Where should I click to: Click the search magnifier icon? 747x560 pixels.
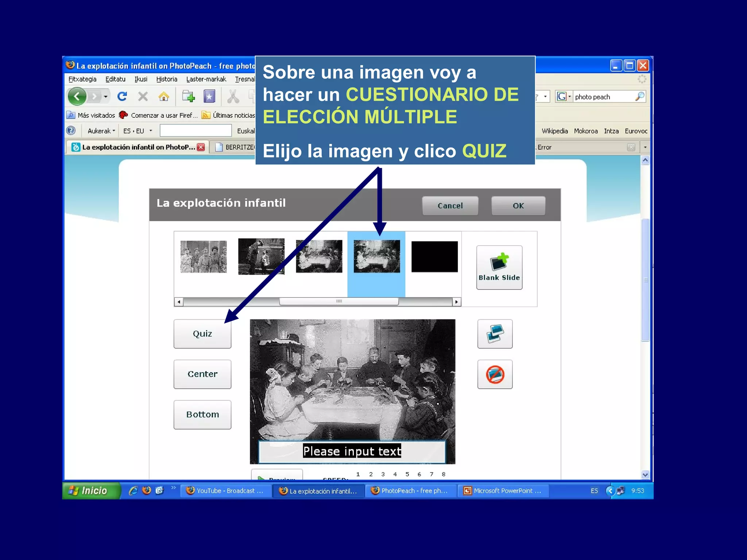[640, 97]
